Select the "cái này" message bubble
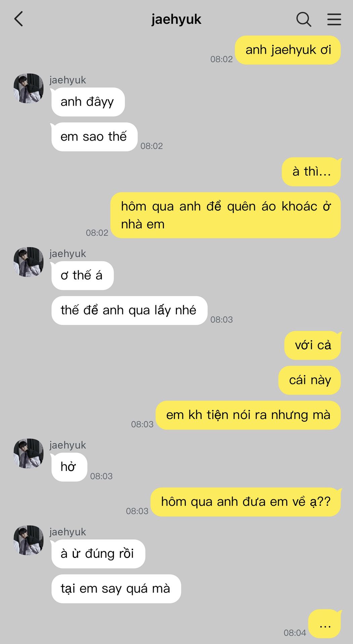353x644 pixels. [x=310, y=380]
